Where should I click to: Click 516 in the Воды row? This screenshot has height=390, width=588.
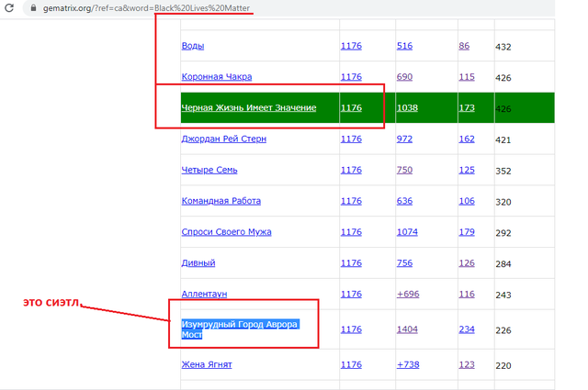pyautogui.click(x=404, y=46)
